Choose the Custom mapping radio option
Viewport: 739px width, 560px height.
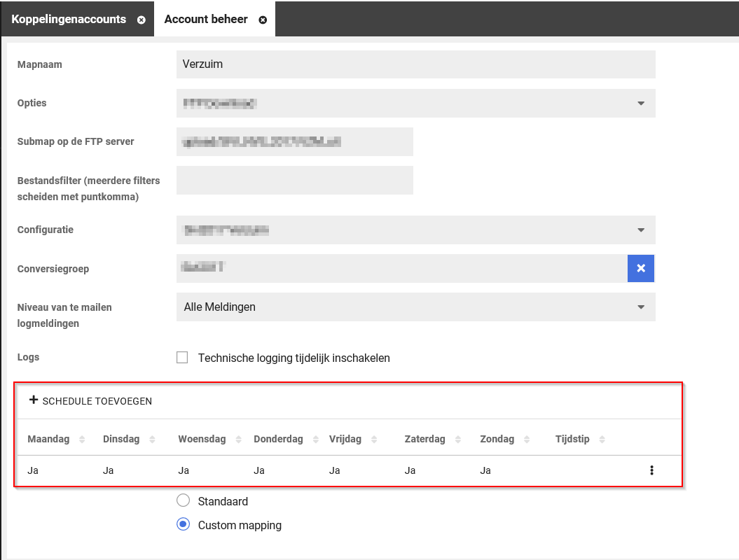click(184, 524)
